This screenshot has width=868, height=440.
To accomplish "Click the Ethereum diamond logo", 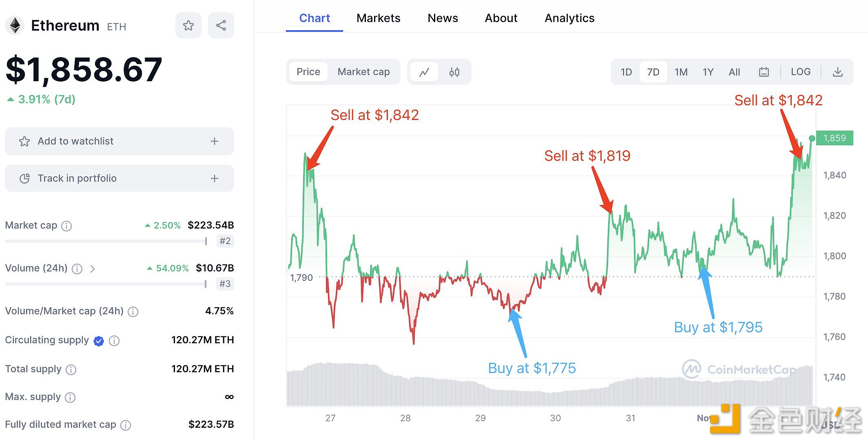I will tap(15, 25).
